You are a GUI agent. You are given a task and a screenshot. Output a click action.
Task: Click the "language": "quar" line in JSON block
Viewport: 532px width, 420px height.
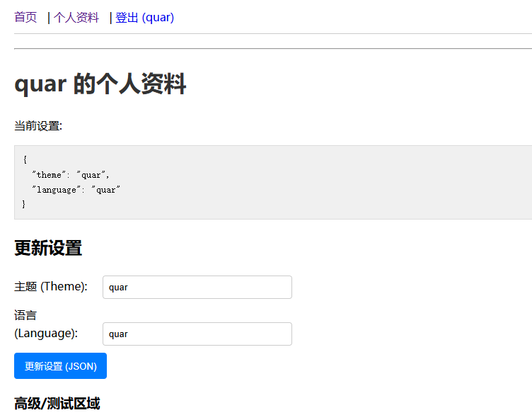[76, 190]
